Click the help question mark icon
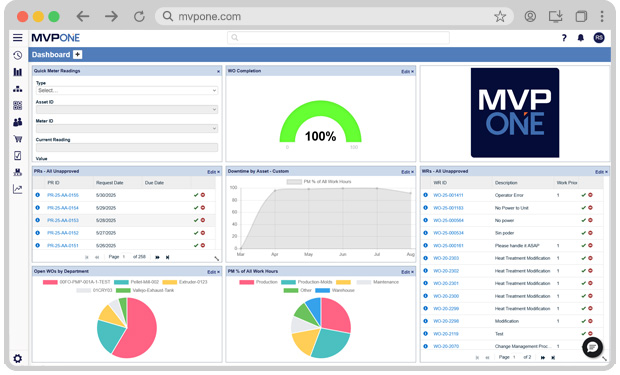 [x=564, y=38]
